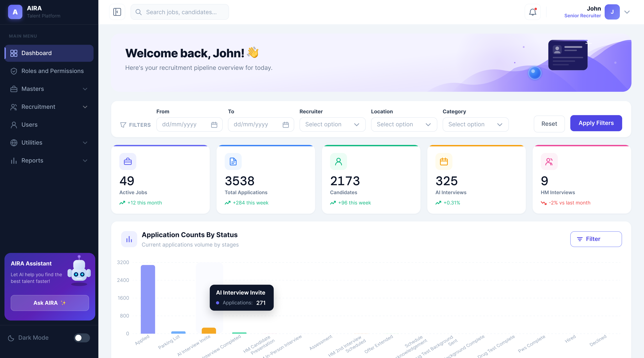The height and width of the screenshot is (358, 644).
Task: Click the Ask AIRA button
Action: [x=50, y=303]
